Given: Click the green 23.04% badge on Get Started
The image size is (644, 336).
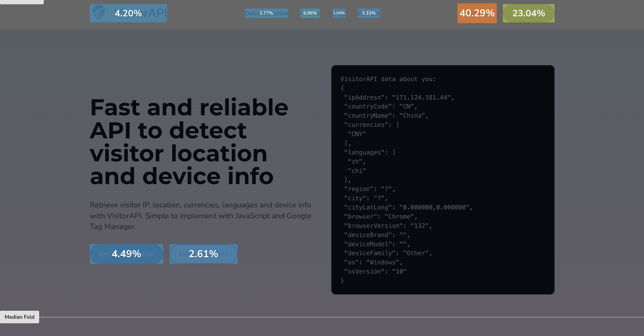Looking at the screenshot, I should 528,13.
